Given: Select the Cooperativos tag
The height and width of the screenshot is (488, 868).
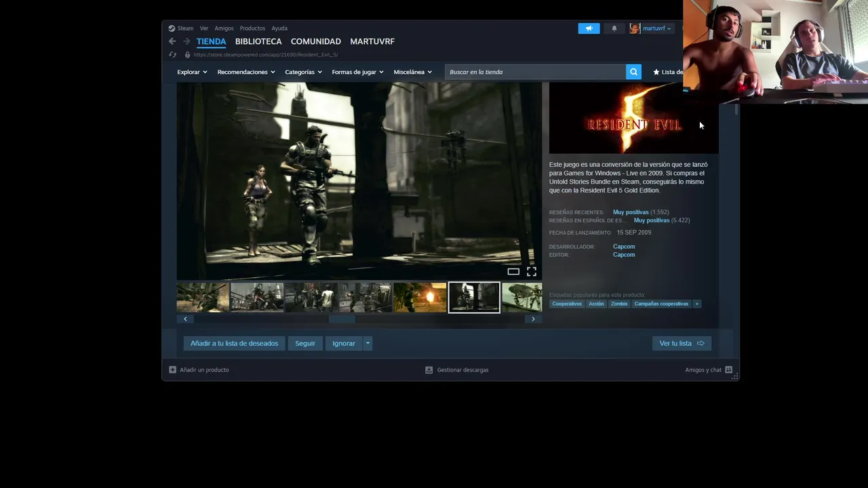Looking at the screenshot, I should click(567, 304).
